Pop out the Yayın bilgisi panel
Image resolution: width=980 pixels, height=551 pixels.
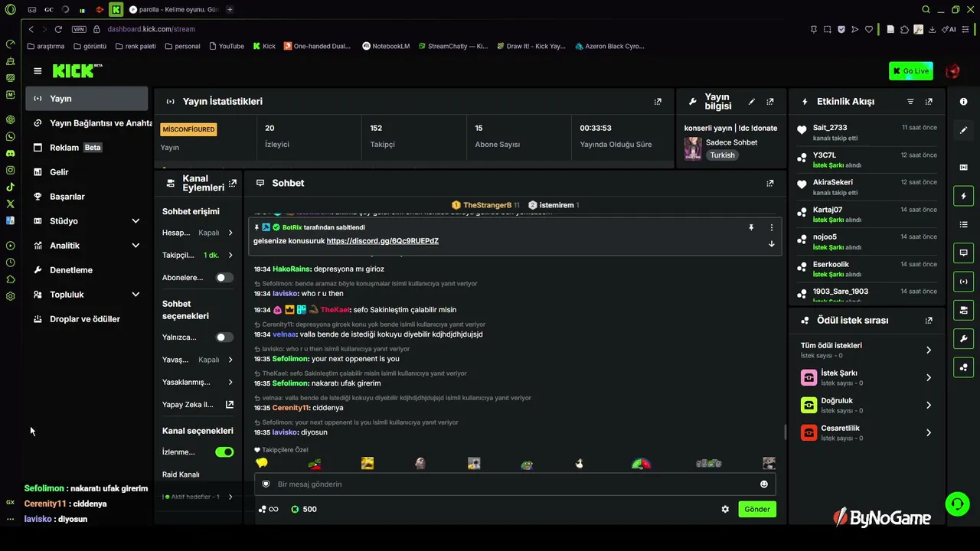coord(770,101)
